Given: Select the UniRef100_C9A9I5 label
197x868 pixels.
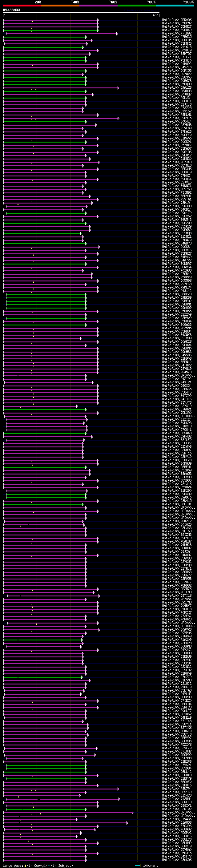Looking at the screenshot, I should coord(177,118).
